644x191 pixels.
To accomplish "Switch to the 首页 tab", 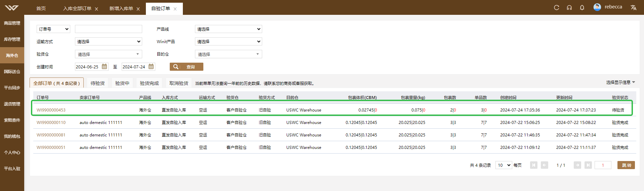I will coord(41,8).
